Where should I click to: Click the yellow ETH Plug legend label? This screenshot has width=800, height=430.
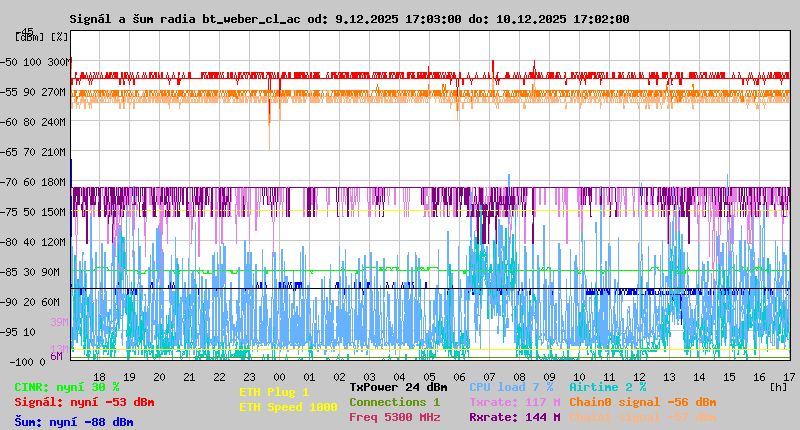[x=274, y=392]
